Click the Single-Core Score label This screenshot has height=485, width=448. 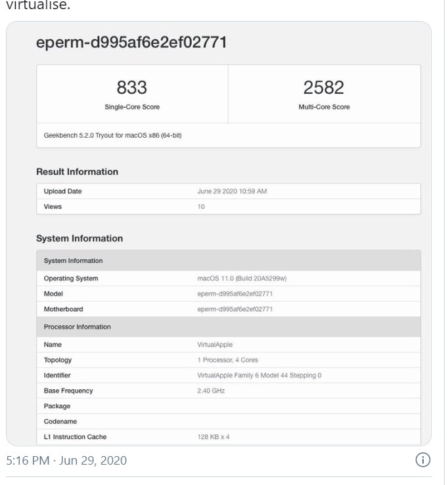(132, 107)
